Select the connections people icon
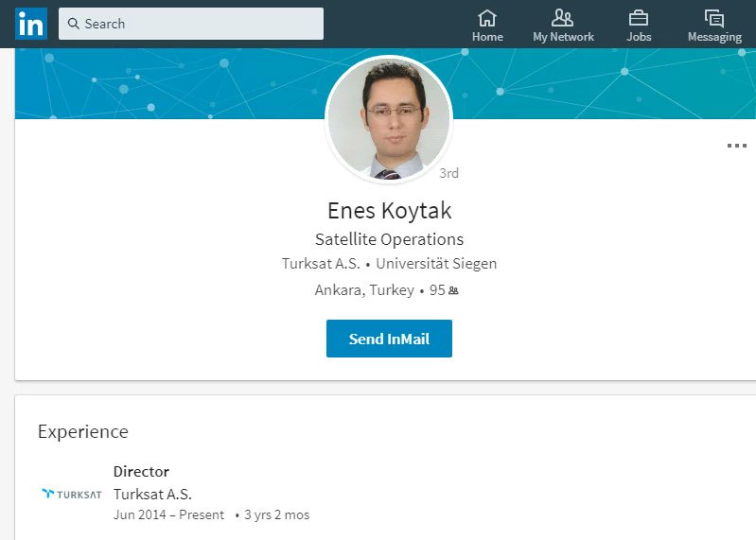Viewport: 756px width, 540px height. 454,290
